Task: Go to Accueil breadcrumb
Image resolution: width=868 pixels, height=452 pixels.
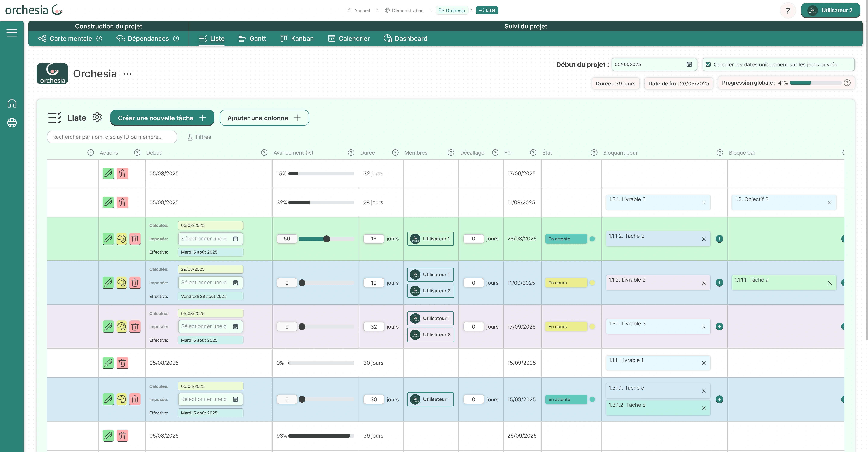Action: [359, 10]
